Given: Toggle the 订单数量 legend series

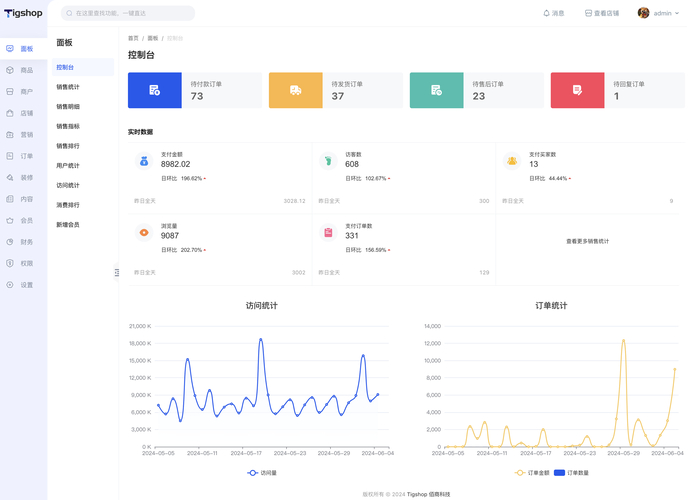Looking at the screenshot, I should pos(571,473).
